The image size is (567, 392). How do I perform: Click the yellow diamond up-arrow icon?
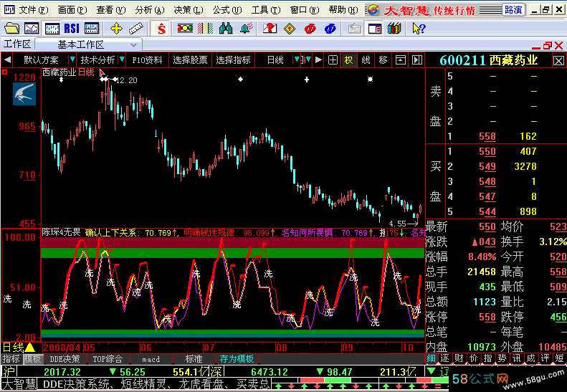(x=290, y=28)
